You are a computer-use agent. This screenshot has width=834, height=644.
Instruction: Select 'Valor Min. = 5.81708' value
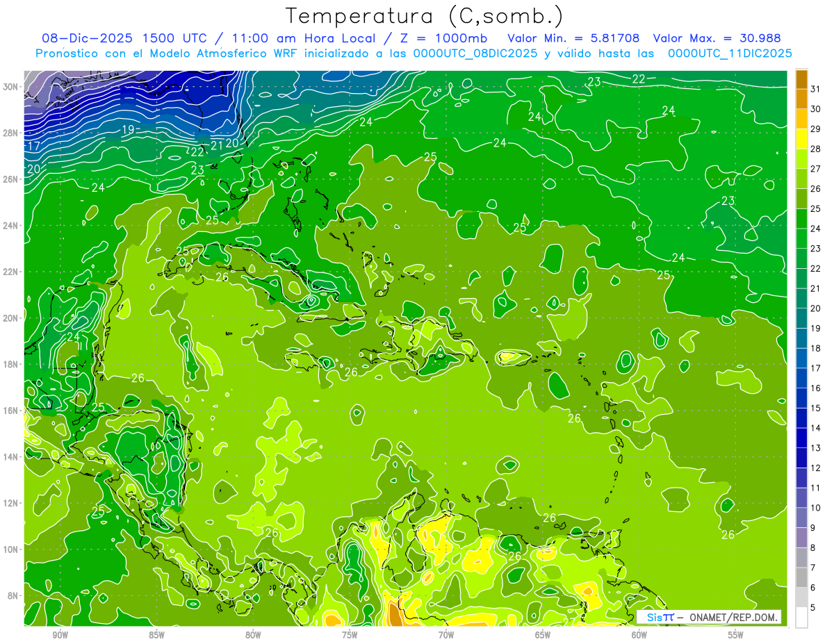pos(574,38)
